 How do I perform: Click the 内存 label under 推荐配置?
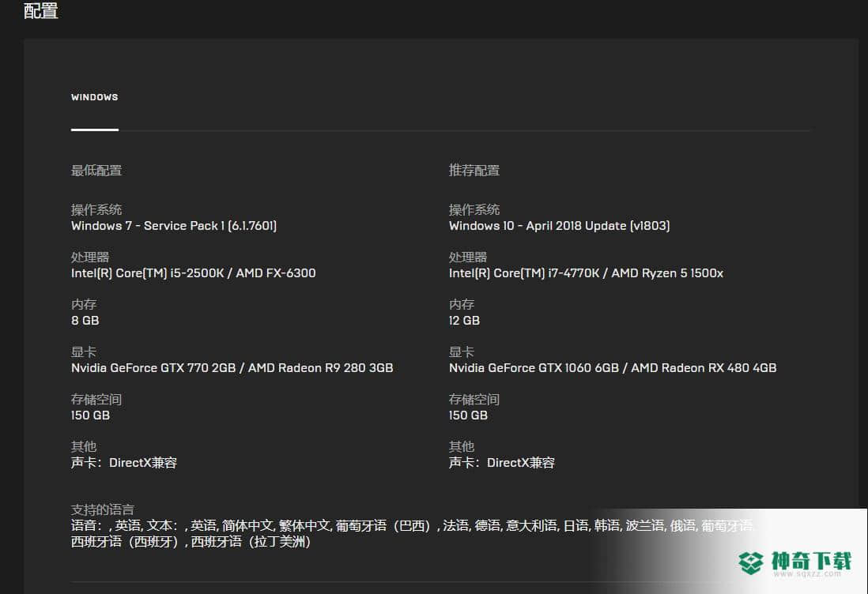click(462, 304)
